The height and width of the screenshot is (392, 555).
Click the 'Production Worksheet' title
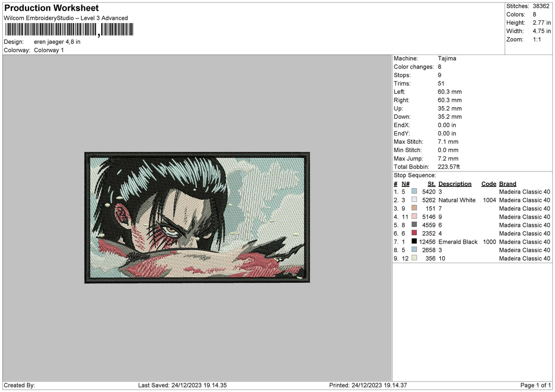click(51, 8)
